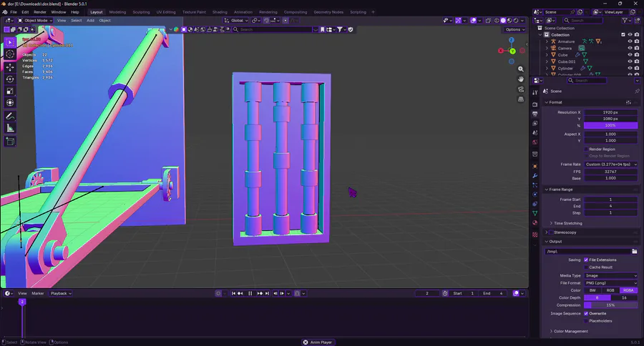Image resolution: width=644 pixels, height=346 pixels.
Task: Pick the Annotate tool
Action: pyautogui.click(x=10, y=117)
